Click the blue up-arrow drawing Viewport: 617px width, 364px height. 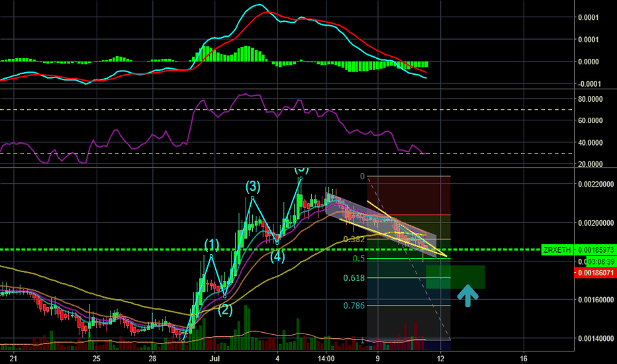coord(468,296)
